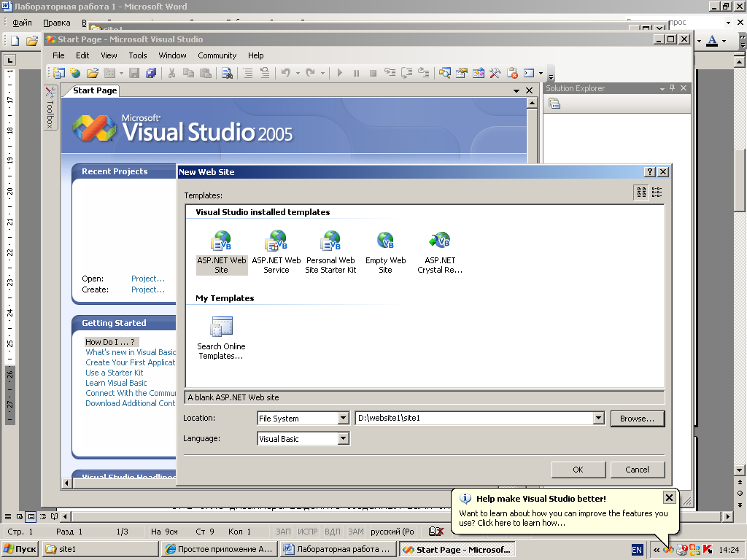The height and width of the screenshot is (560, 747).
Task: Click the Save All toolbar icon
Action: (151, 73)
